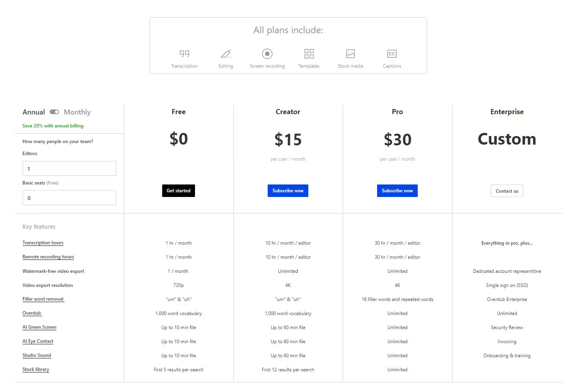Select the Monthly billing label
Viewport: 576px width, 392px height.
(77, 112)
